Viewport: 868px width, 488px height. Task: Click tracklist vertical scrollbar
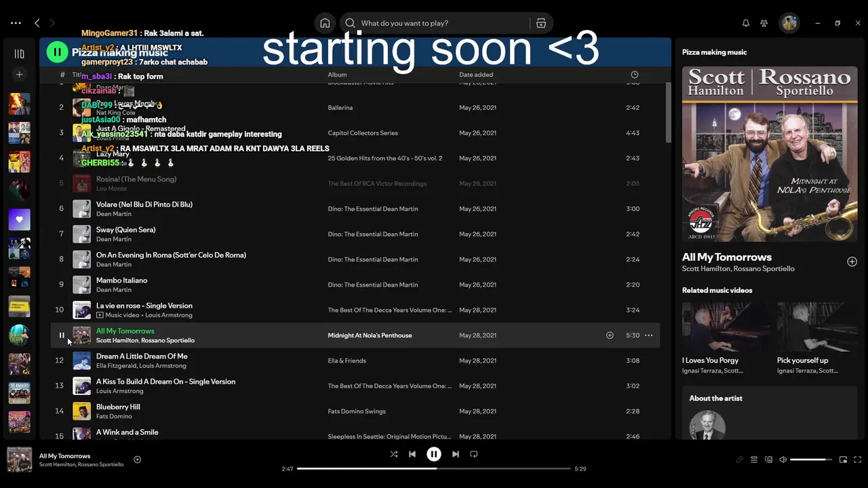(667, 112)
